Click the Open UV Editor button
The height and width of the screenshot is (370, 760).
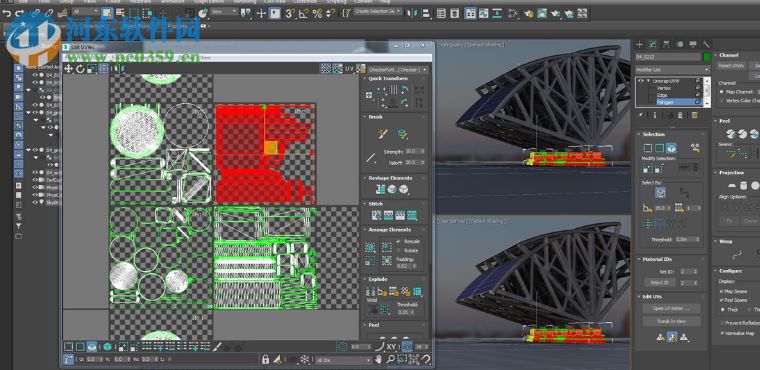tap(671, 308)
